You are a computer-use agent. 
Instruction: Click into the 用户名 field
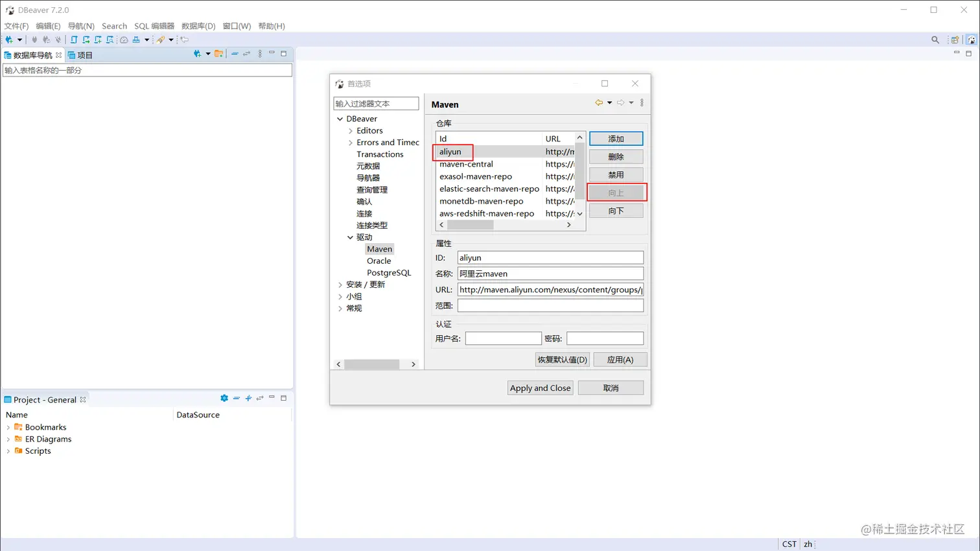503,338
